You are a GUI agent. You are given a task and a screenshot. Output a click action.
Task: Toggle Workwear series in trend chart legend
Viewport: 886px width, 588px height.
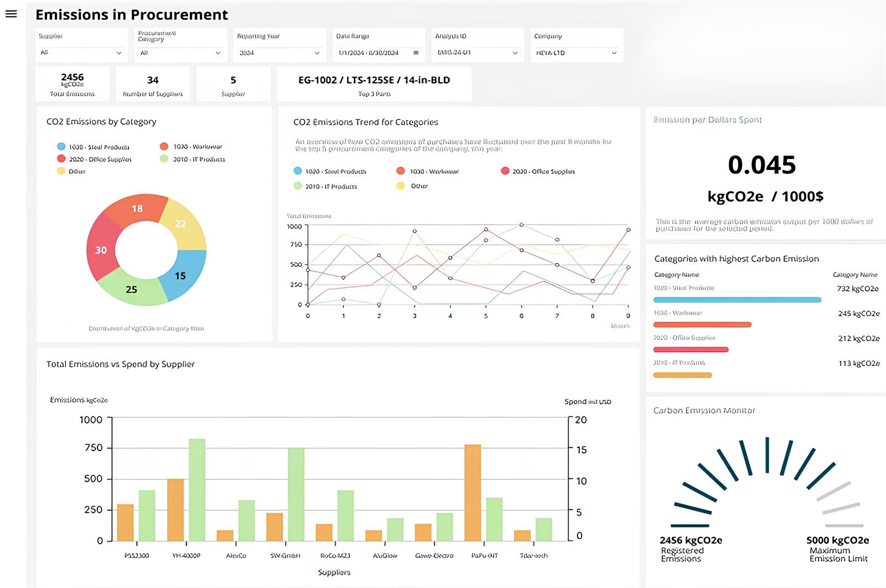pos(434,172)
